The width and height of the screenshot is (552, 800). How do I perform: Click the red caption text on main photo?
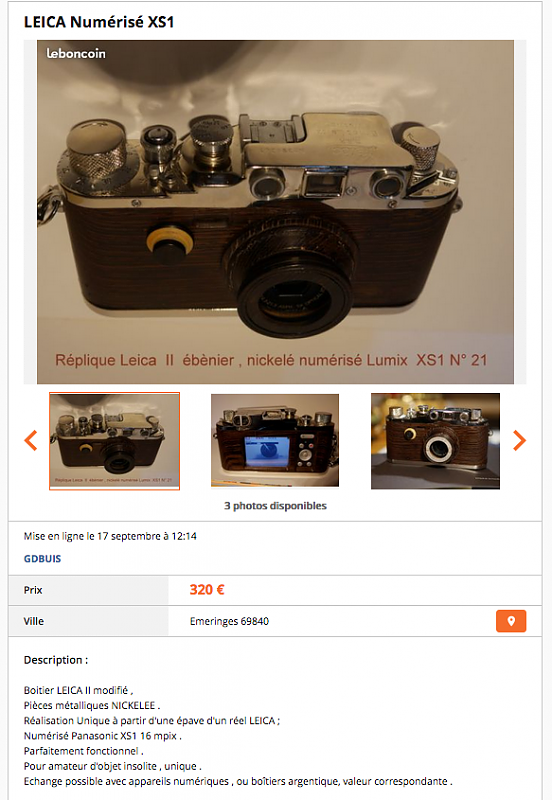[271, 360]
